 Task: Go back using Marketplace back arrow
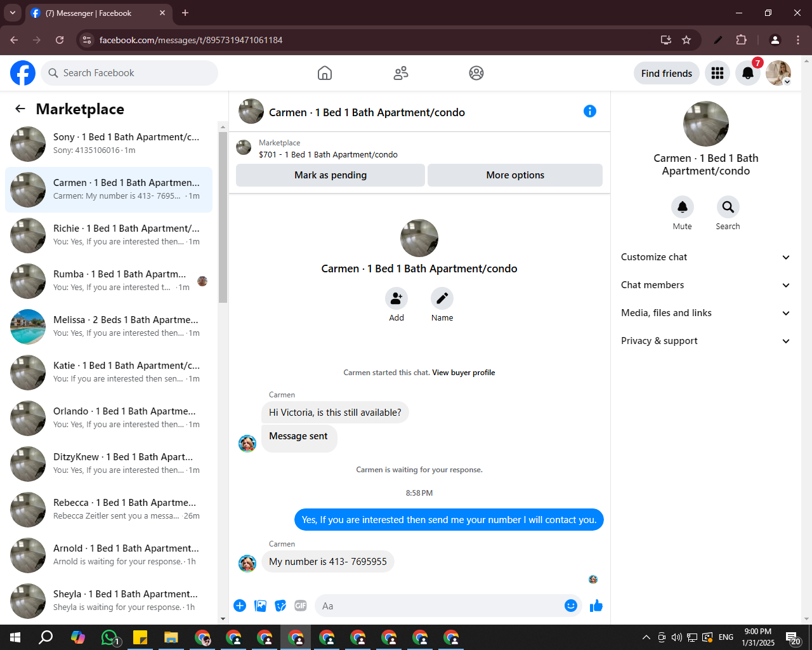coord(20,109)
